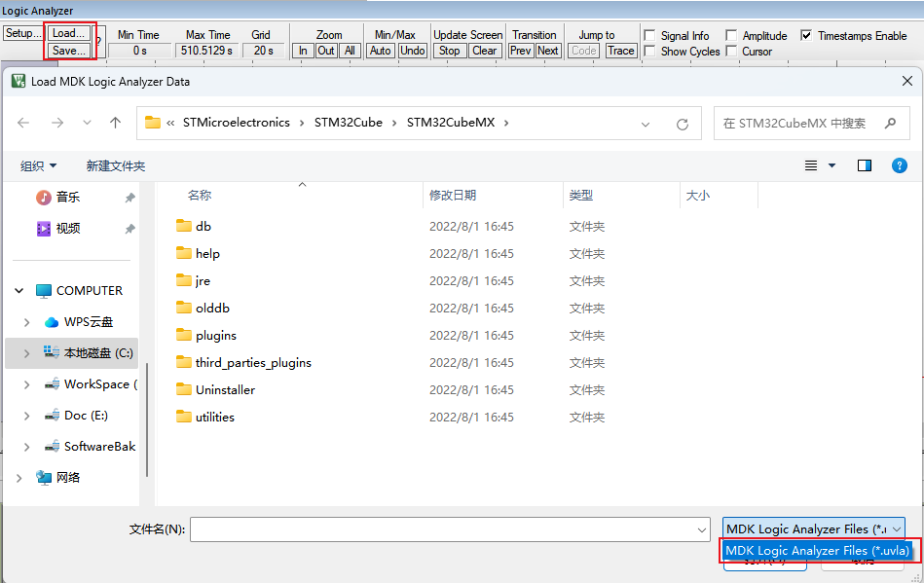Disable the Timestamps Enable checkbox

806,35
